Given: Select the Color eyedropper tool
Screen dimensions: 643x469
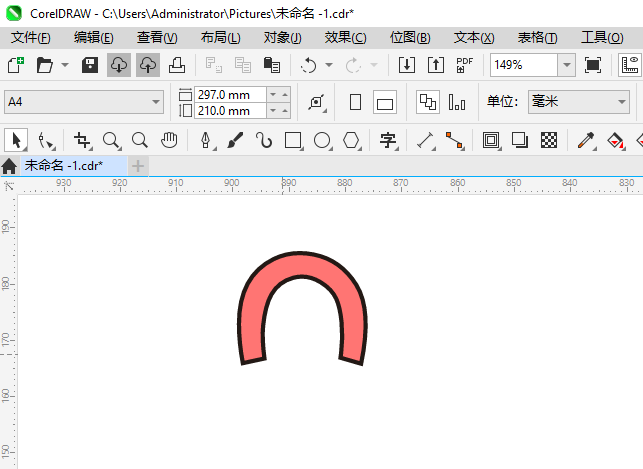Looking at the screenshot, I should 586,140.
